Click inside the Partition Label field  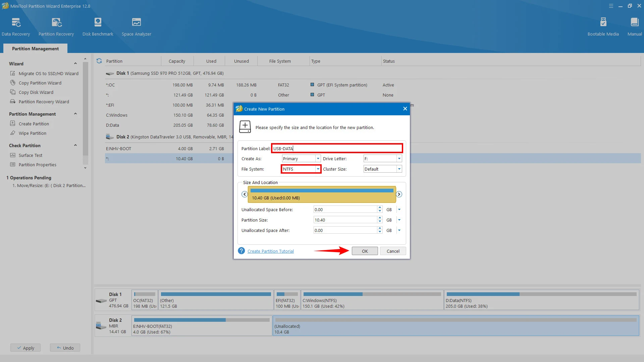click(337, 148)
